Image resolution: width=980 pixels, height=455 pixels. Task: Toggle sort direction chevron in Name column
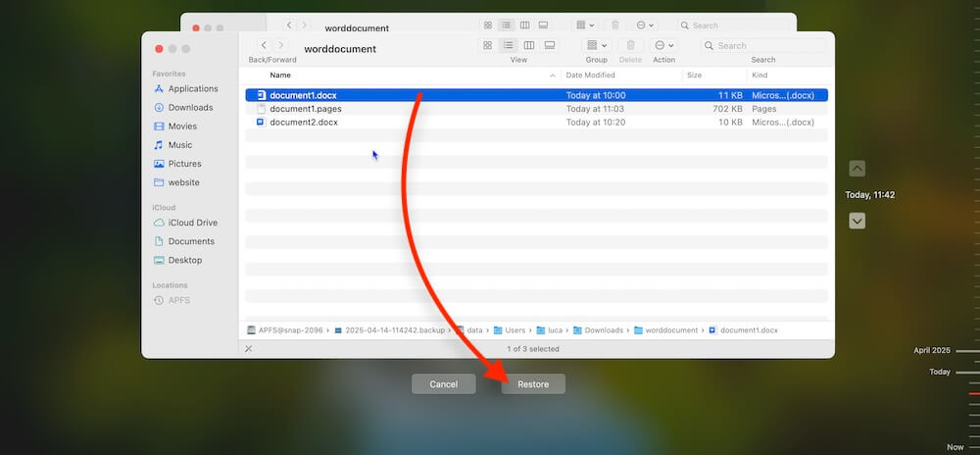click(553, 76)
